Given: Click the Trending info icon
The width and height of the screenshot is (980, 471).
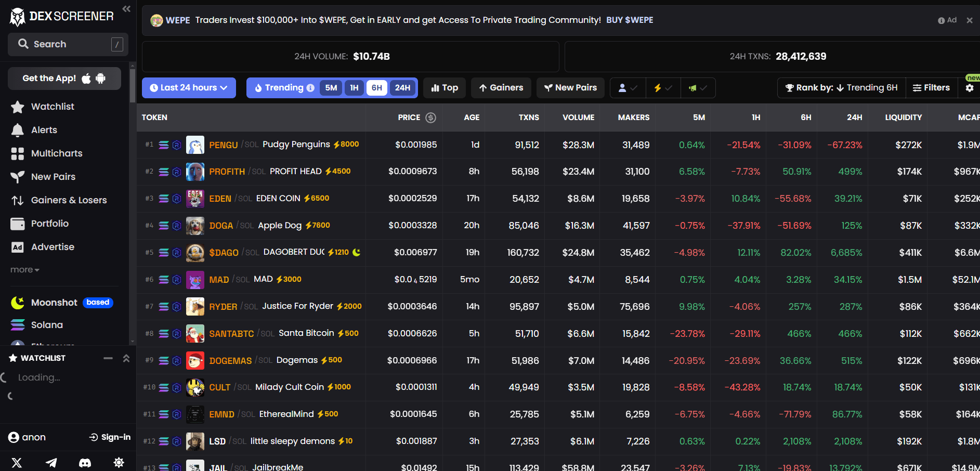Looking at the screenshot, I should [x=310, y=88].
